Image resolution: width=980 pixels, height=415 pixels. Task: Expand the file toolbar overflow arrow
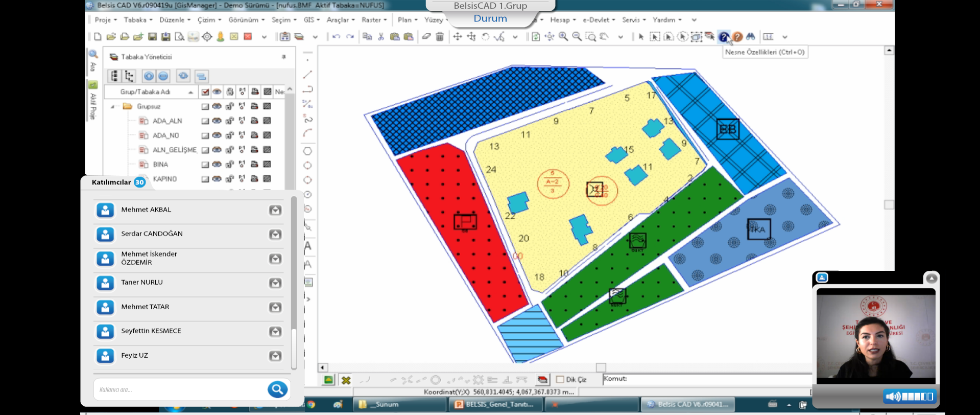[264, 37]
